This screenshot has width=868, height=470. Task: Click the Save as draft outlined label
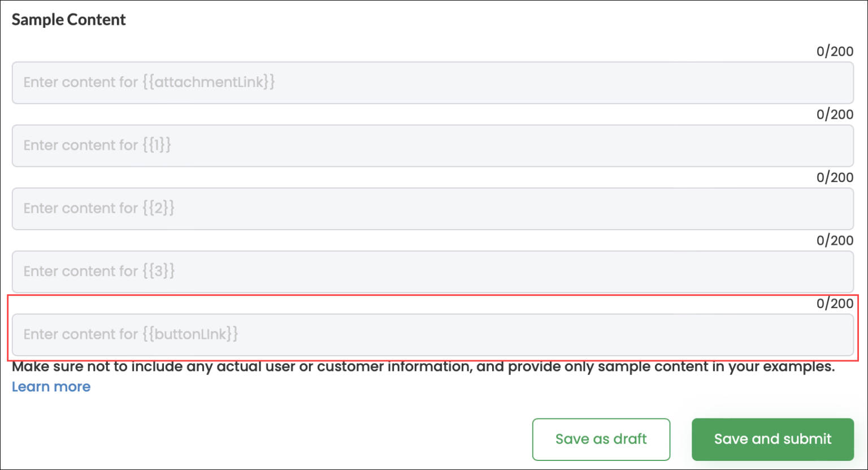click(601, 439)
